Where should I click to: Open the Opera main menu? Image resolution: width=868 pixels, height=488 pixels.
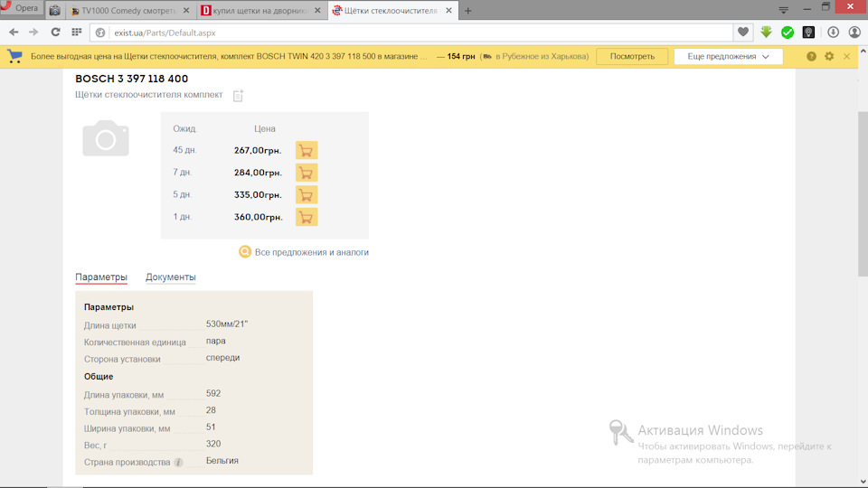[x=21, y=8]
